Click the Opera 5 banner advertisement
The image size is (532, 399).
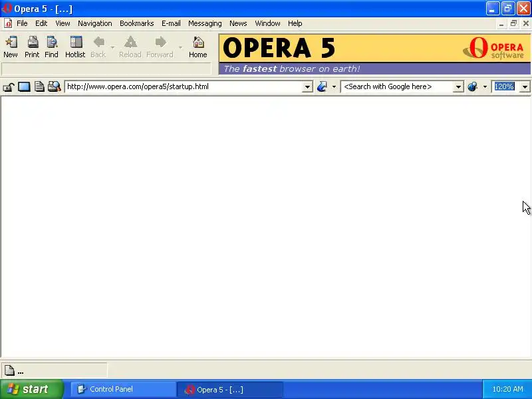(x=374, y=55)
